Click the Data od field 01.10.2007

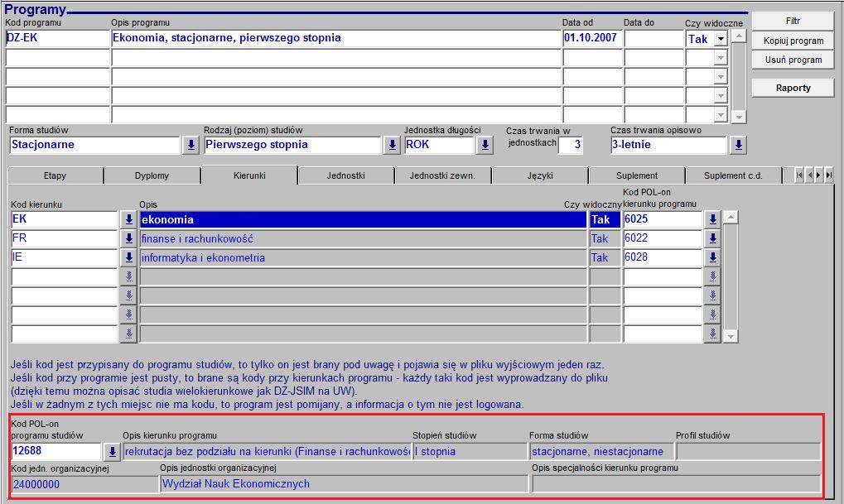point(592,38)
